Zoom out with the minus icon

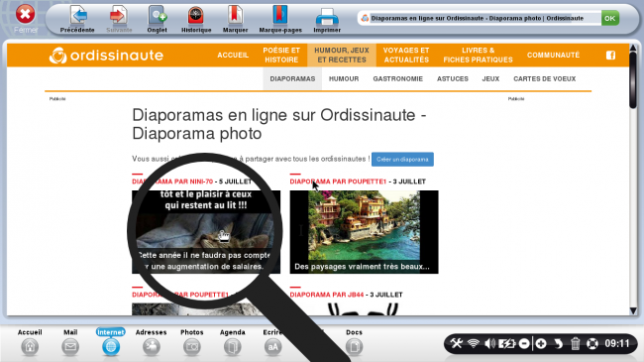(524, 343)
